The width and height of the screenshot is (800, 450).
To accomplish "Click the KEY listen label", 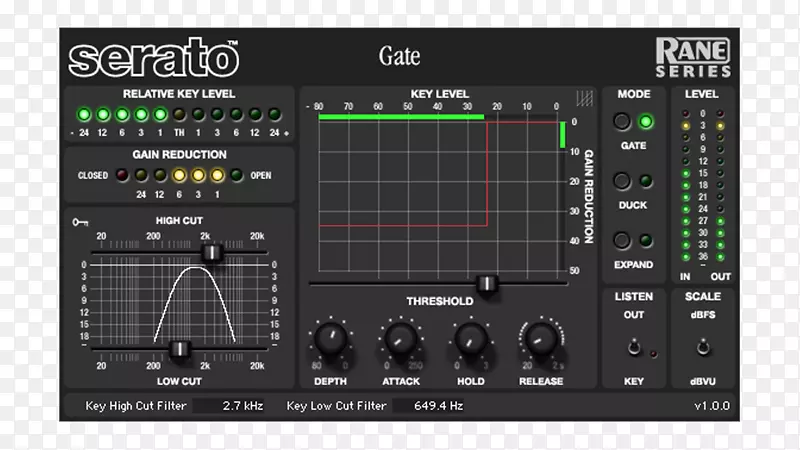I will [634, 382].
